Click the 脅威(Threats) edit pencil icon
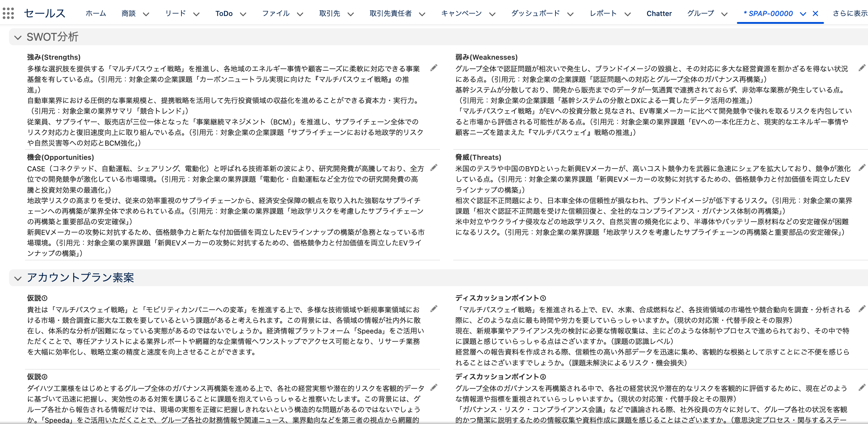This screenshot has width=868, height=424. [x=862, y=167]
